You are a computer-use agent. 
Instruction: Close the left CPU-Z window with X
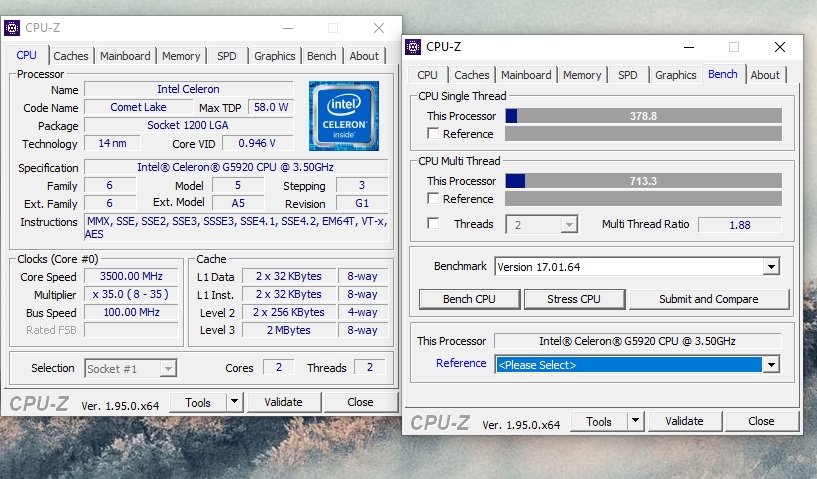coord(379,28)
